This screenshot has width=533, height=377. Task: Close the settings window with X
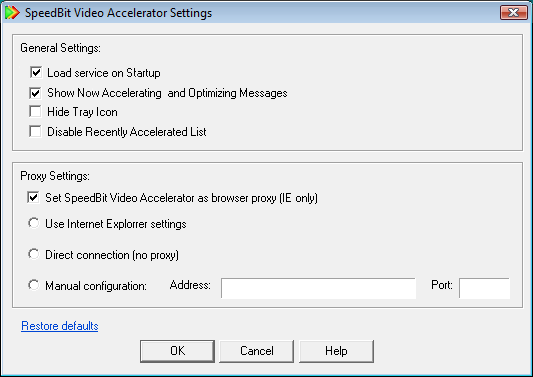point(514,13)
